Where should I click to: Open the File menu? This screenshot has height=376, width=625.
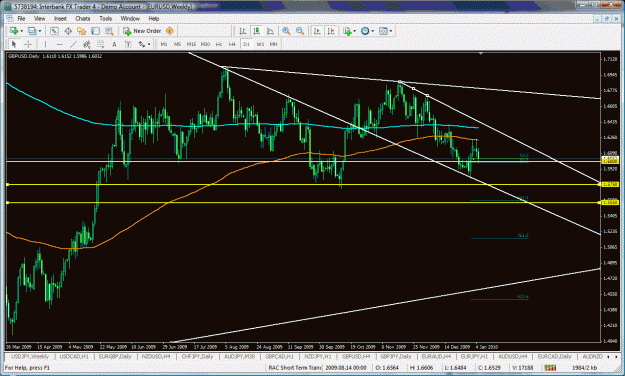pos(21,19)
